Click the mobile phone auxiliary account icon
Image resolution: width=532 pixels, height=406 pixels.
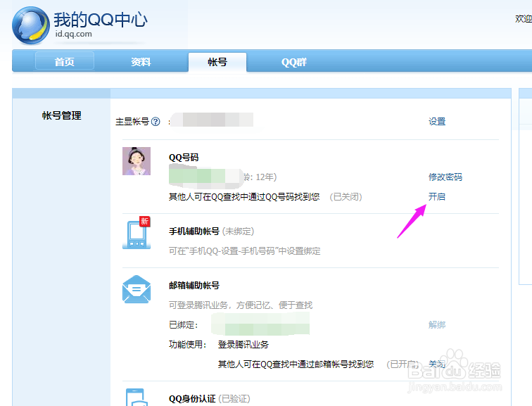click(137, 233)
